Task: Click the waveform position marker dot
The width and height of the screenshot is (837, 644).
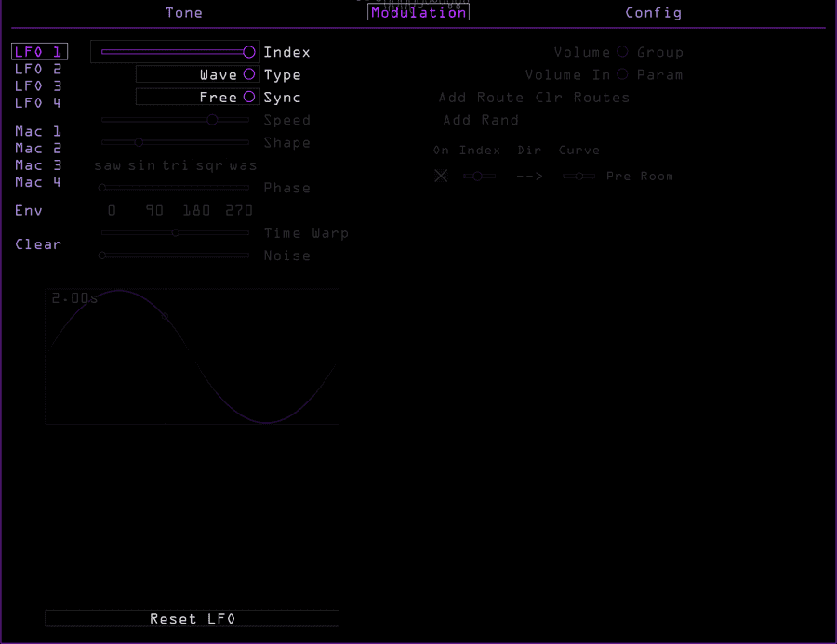Action: click(x=165, y=316)
